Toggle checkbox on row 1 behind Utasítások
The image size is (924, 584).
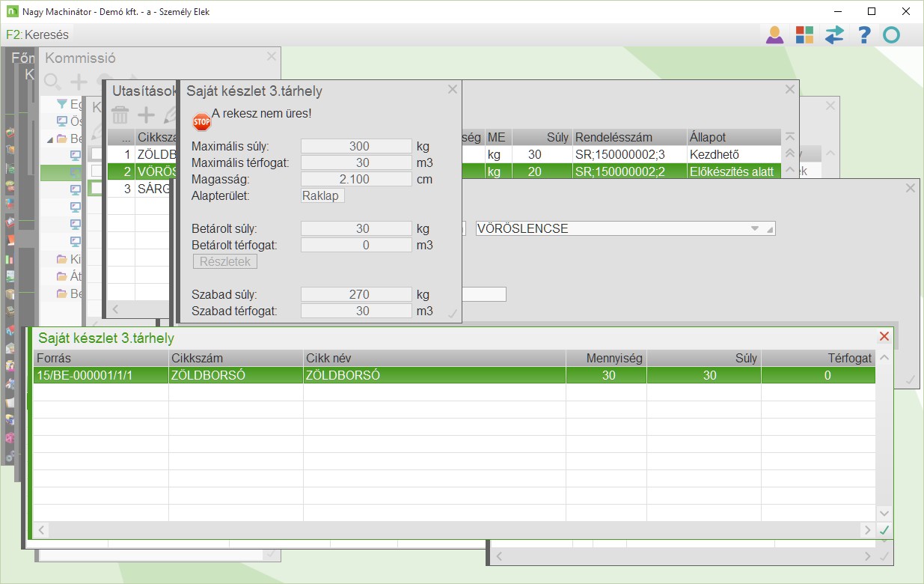97,154
